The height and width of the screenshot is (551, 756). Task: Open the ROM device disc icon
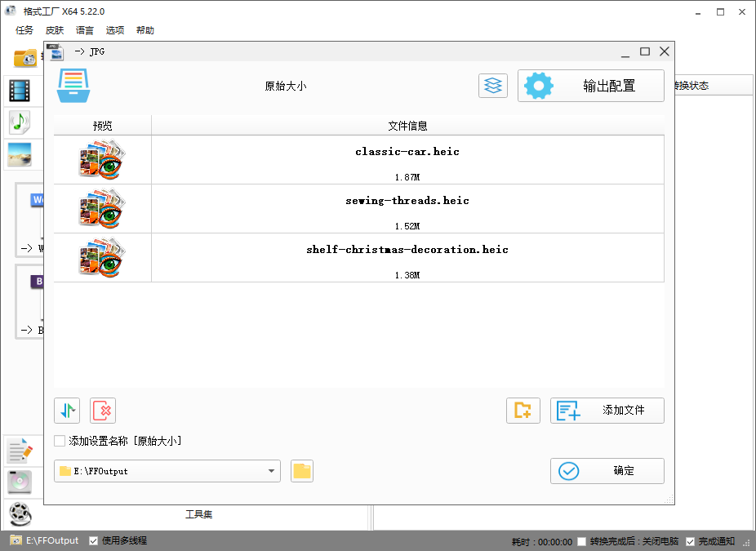pos(20,482)
